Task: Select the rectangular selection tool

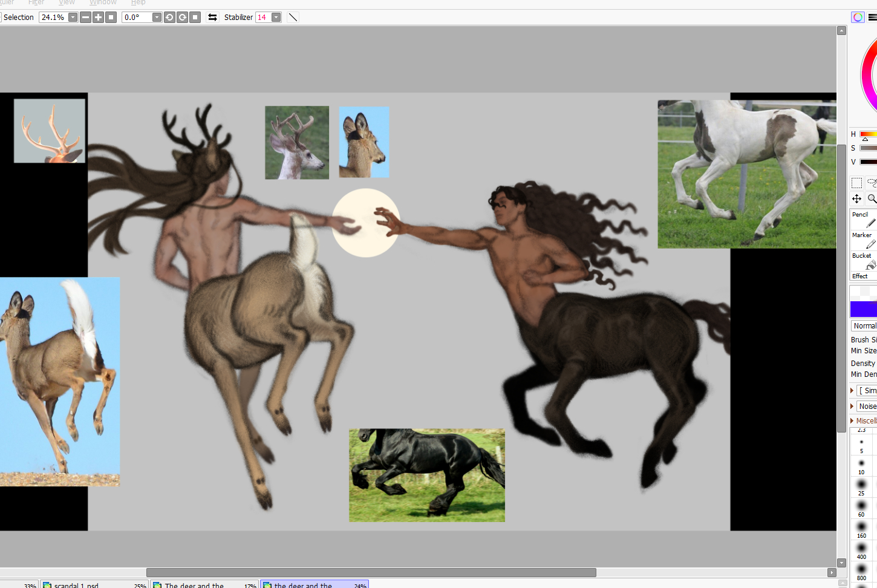Action: click(856, 183)
